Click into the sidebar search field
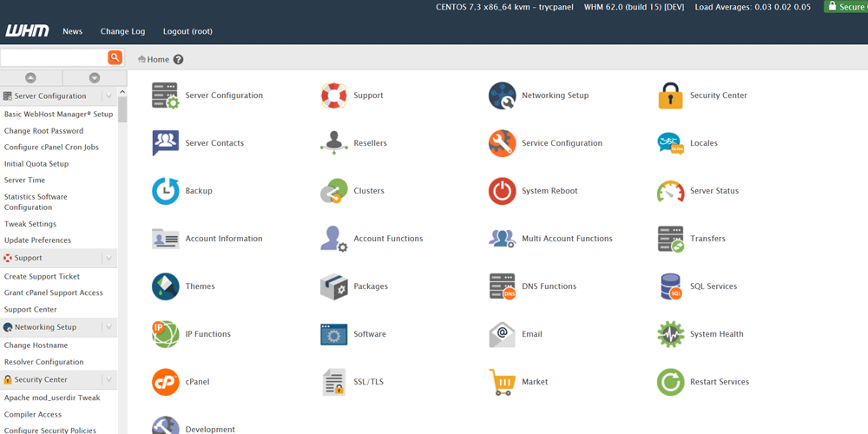 [54, 57]
